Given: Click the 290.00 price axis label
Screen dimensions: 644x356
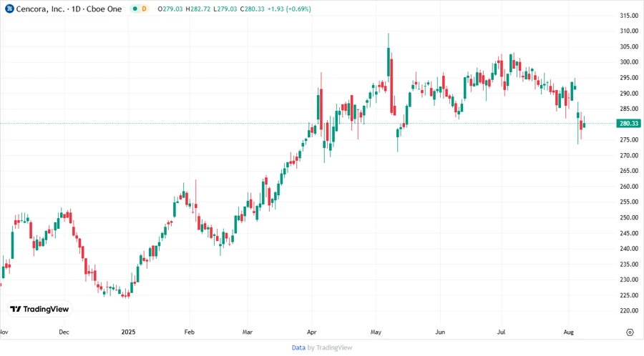Looking at the screenshot, I should [x=629, y=94].
